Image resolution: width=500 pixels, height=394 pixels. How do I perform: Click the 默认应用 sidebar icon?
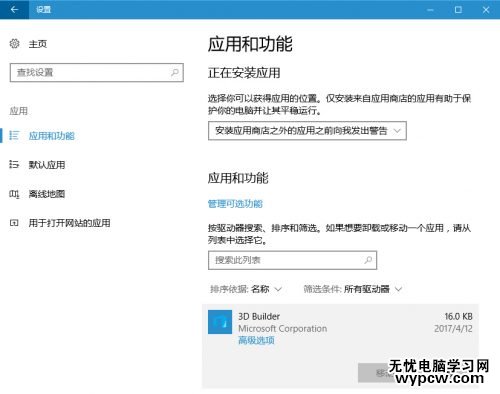point(14,164)
